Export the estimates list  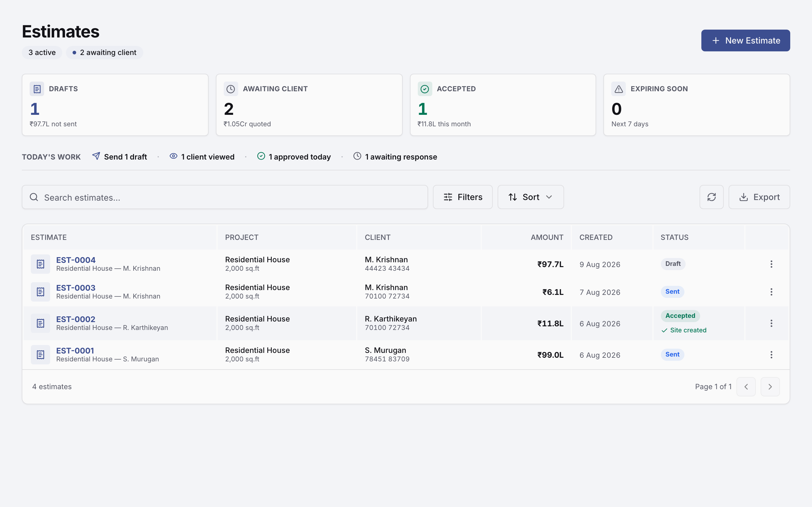point(759,197)
